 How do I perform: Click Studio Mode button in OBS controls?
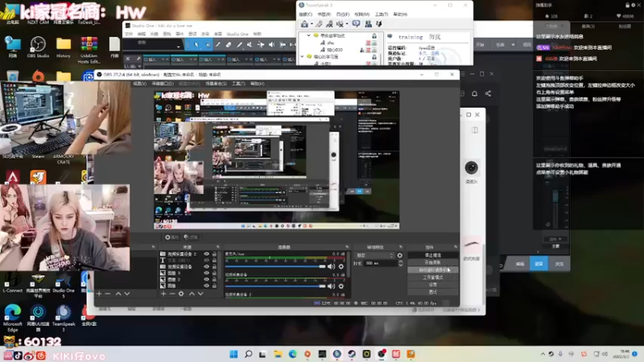click(x=432, y=278)
